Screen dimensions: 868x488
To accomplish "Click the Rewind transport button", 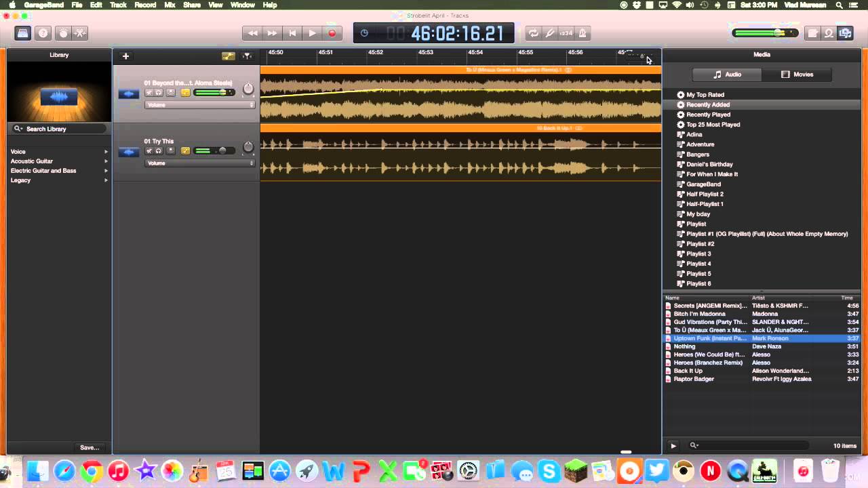I will [x=253, y=33].
